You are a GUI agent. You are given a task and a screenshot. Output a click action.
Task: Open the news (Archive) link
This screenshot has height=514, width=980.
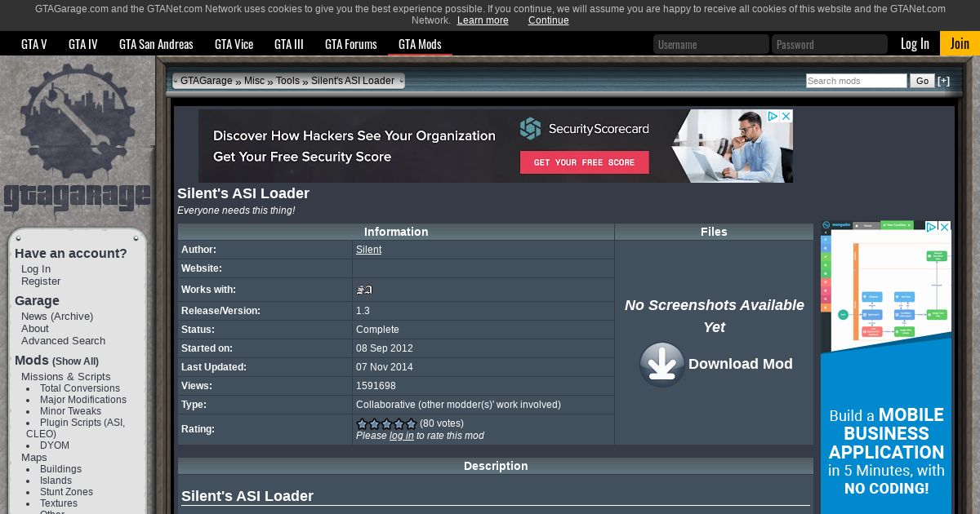(72, 317)
